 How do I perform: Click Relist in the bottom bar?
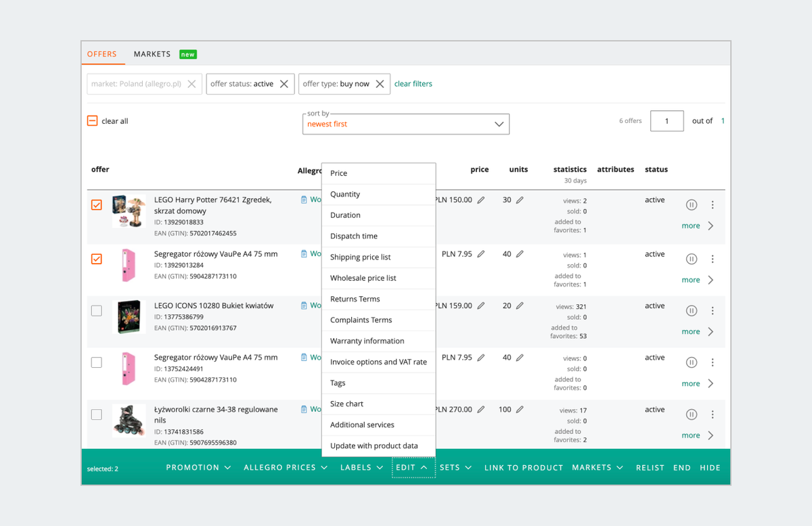tap(650, 467)
